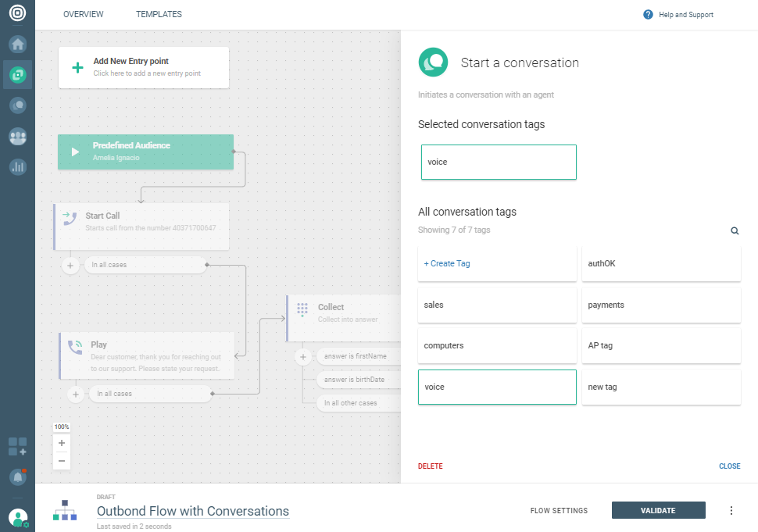Screen dimensions: 758x532
Task: Click the zoom in plus button
Action: (x=62, y=443)
